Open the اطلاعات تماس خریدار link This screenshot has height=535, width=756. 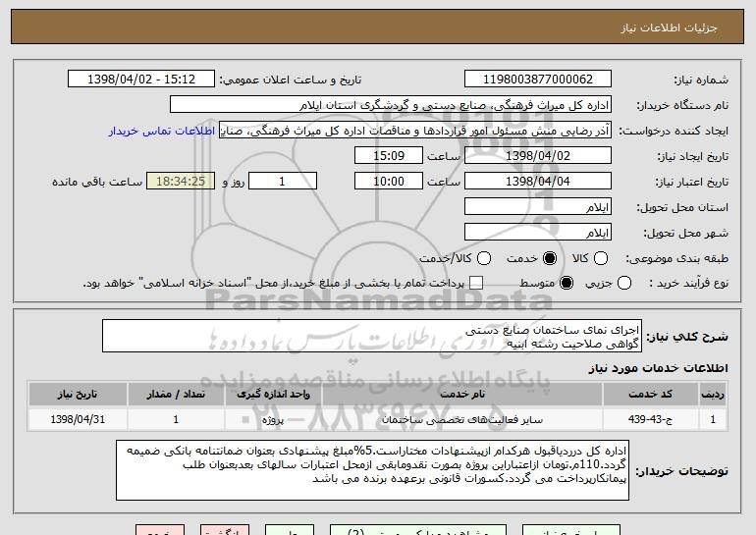pos(162,131)
